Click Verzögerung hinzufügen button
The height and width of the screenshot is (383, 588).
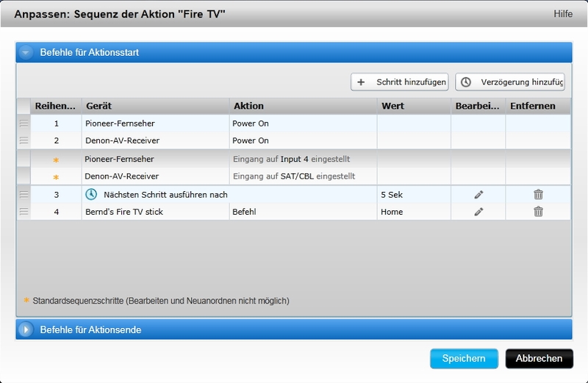tap(510, 82)
